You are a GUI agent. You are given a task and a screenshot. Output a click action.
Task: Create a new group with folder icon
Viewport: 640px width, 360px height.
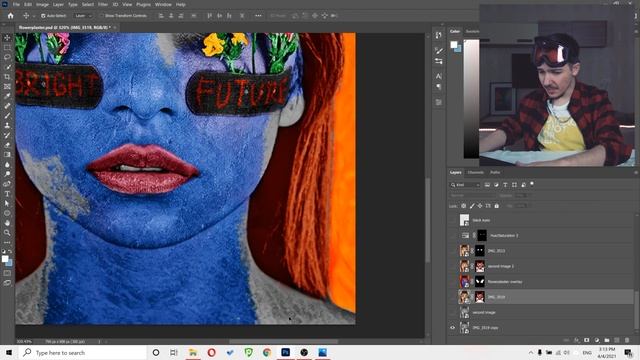coord(607,340)
